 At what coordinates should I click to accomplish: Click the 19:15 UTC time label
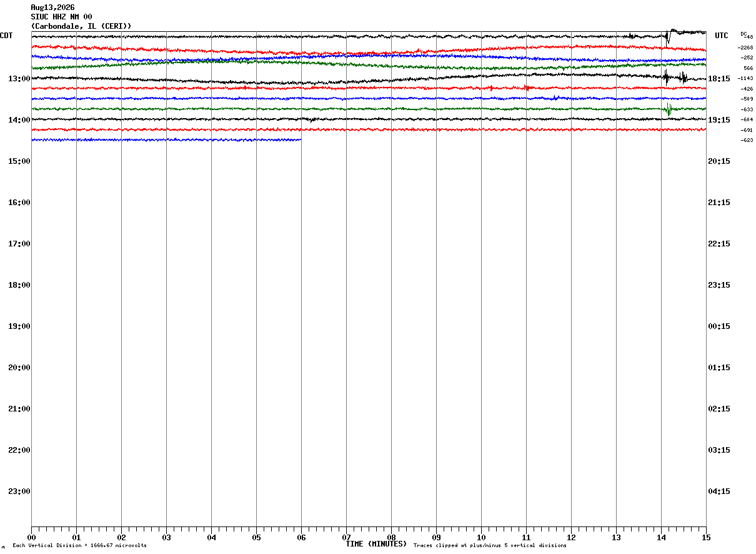(719, 120)
